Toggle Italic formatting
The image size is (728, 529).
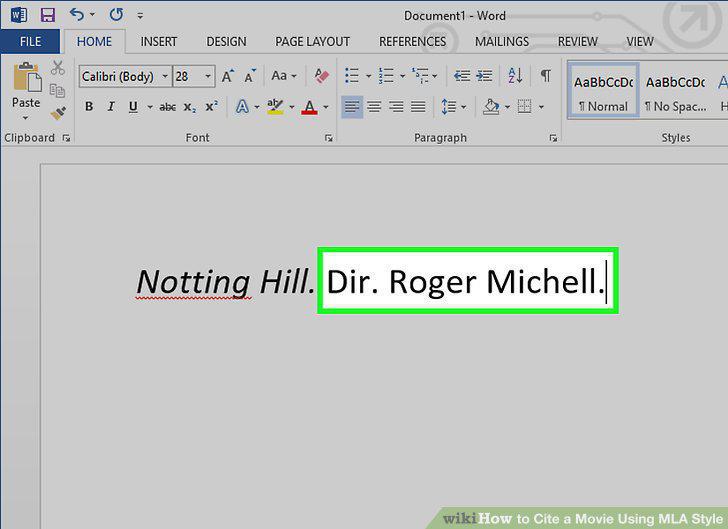(x=111, y=107)
